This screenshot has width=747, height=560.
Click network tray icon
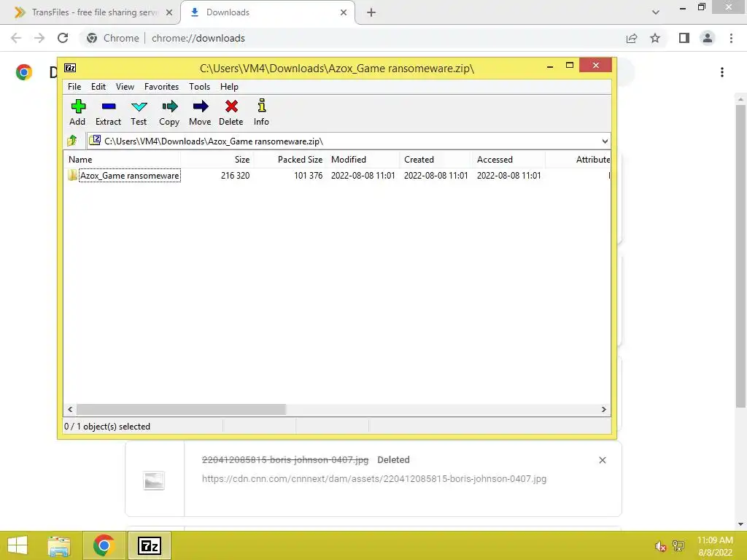(x=678, y=546)
